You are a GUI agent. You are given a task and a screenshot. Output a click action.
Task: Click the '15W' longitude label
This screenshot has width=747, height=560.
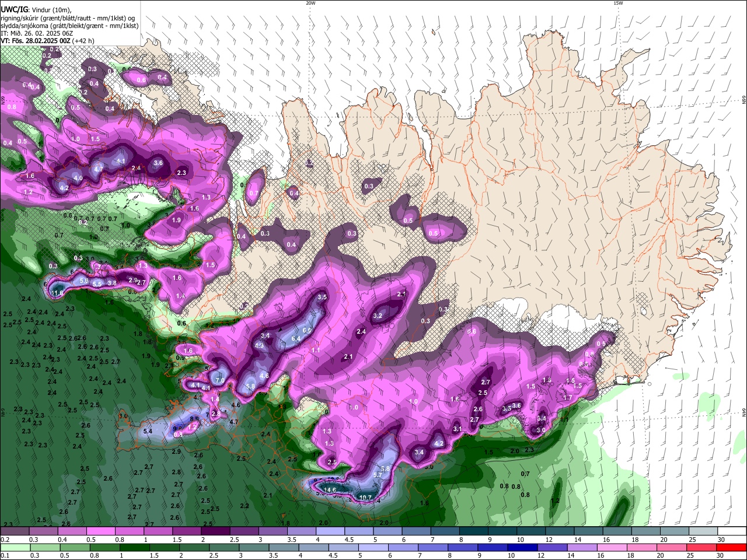[617, 3]
